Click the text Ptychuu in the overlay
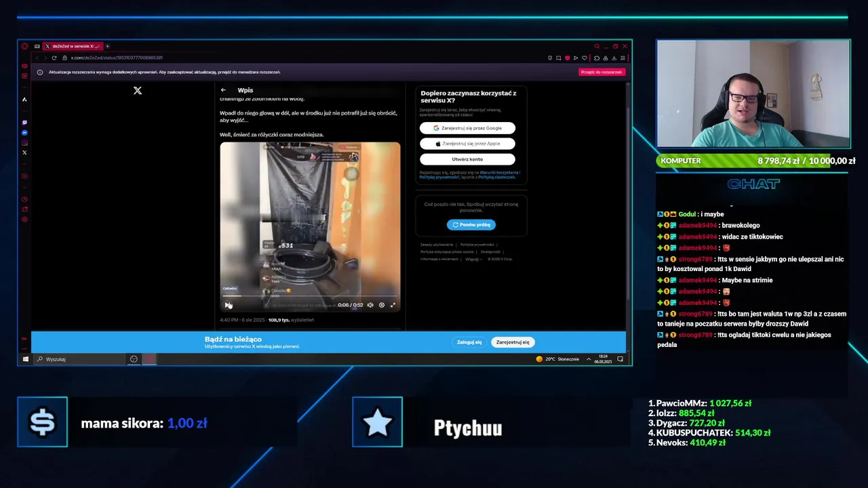 coord(468,428)
